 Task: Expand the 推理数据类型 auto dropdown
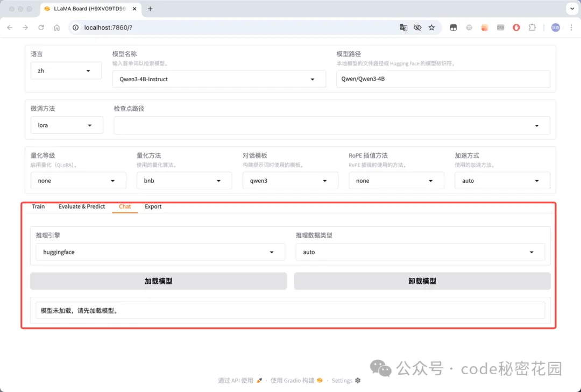coord(420,252)
